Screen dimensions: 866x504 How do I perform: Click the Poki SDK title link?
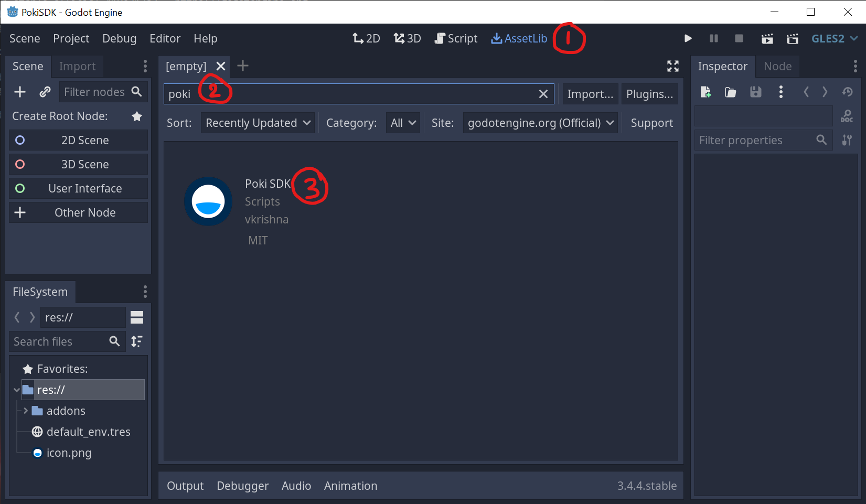pyautogui.click(x=268, y=184)
